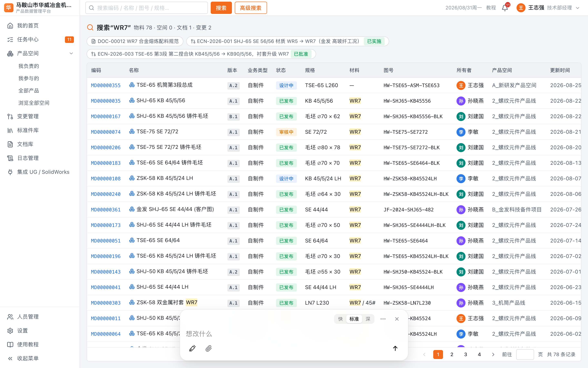Open ECN-2026-001 change chip
Viewport: 588px width, 368px height.
287,41
